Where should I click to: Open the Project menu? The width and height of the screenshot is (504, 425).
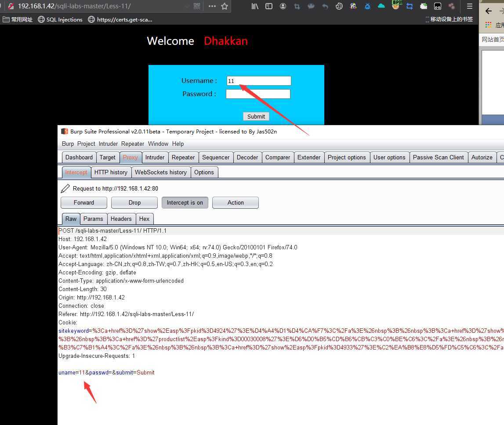86,144
